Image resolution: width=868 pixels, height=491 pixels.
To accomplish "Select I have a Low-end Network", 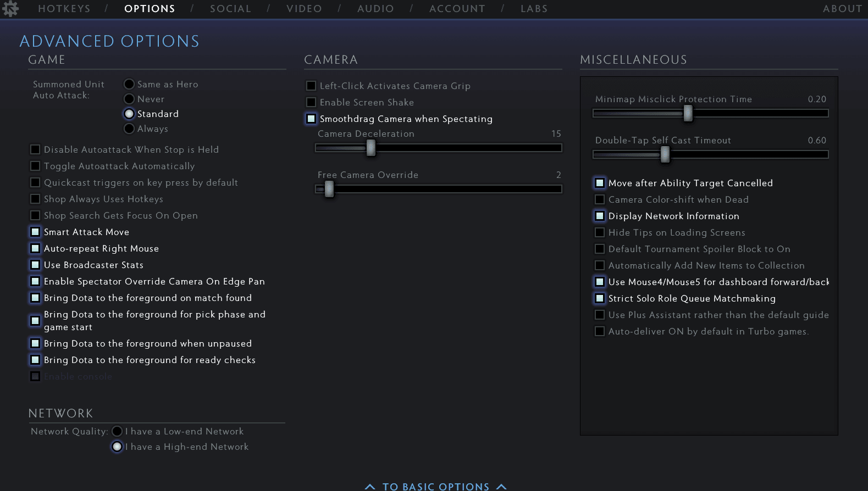I will pos(117,431).
